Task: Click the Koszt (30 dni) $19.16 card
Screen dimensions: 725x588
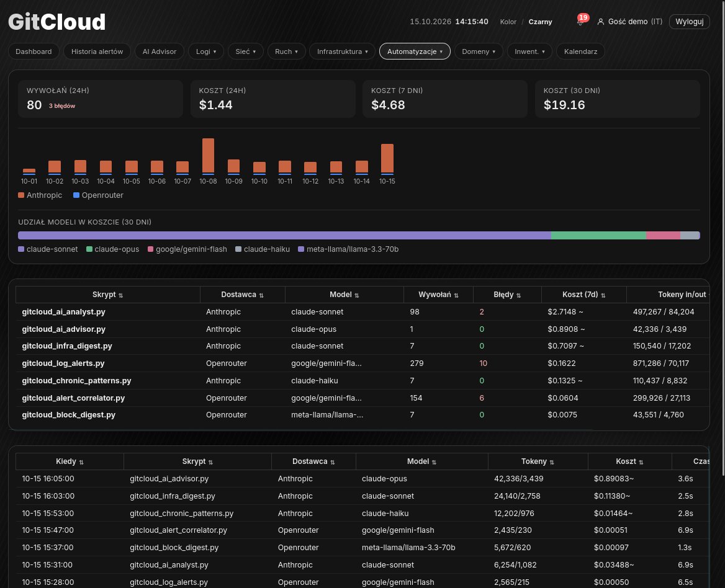Action: click(617, 99)
